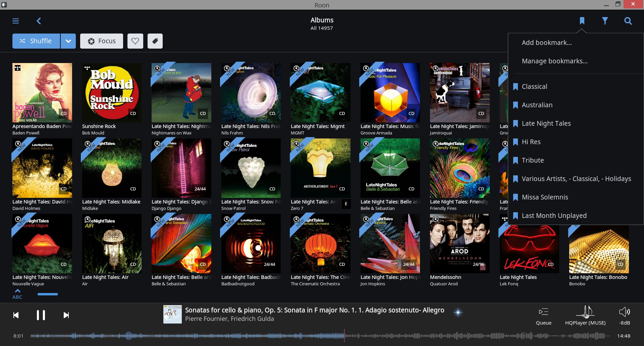
Task: Skip to next track
Action: point(66,315)
